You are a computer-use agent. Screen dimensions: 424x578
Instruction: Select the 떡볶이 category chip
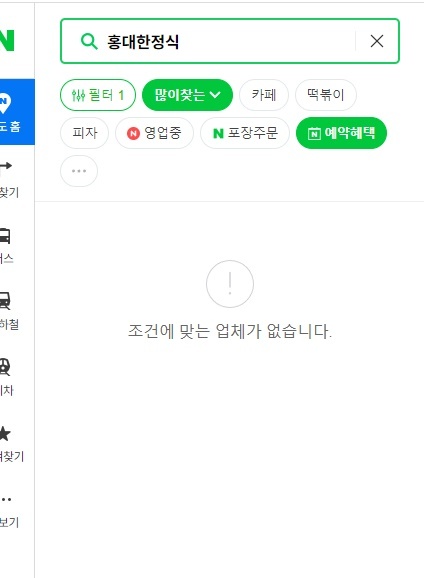point(326,95)
